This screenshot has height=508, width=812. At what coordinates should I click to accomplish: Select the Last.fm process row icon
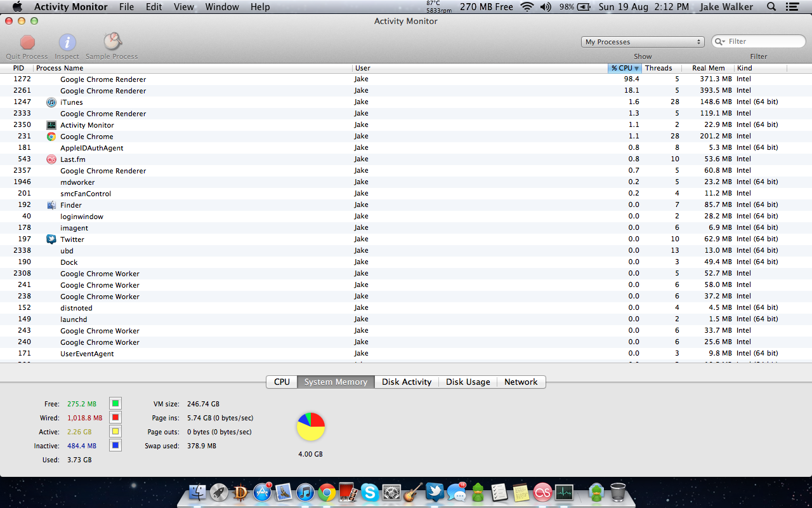(51, 159)
